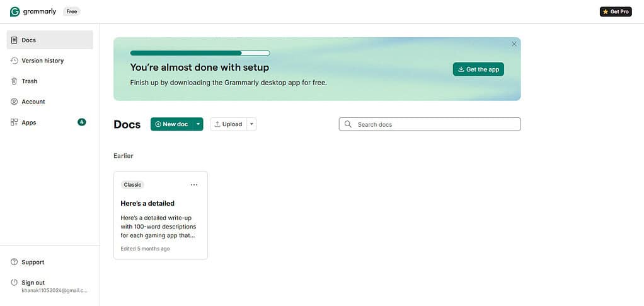This screenshot has width=644, height=306.
Task: Click the Free plan badge
Action: tap(72, 11)
